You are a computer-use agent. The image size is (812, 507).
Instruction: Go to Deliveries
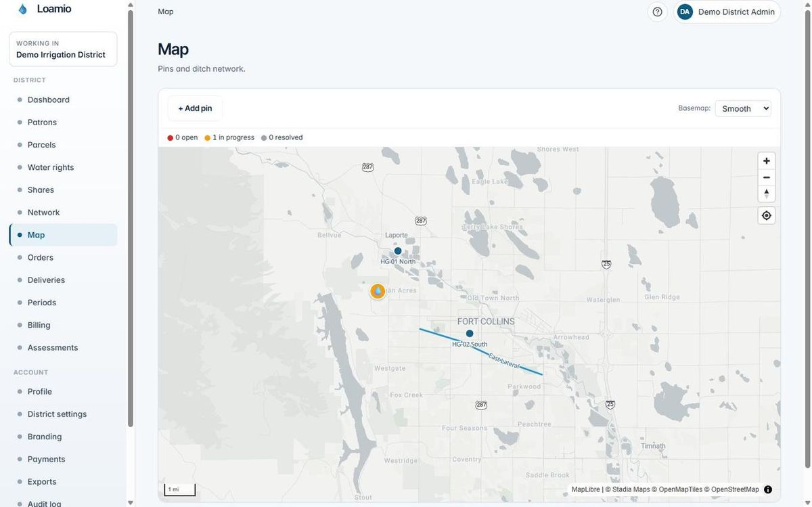pyautogui.click(x=63, y=280)
